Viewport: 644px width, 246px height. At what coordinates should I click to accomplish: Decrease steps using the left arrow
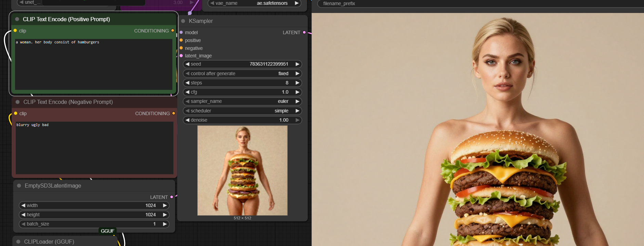click(187, 83)
